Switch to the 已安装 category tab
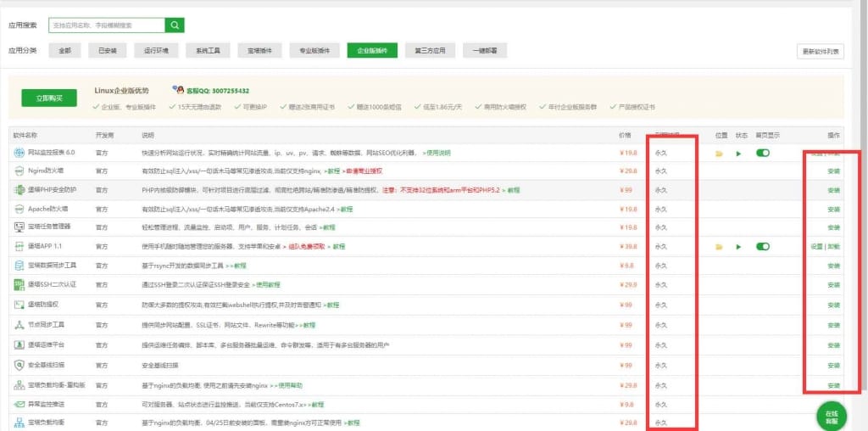The image size is (868, 431). coord(107,51)
